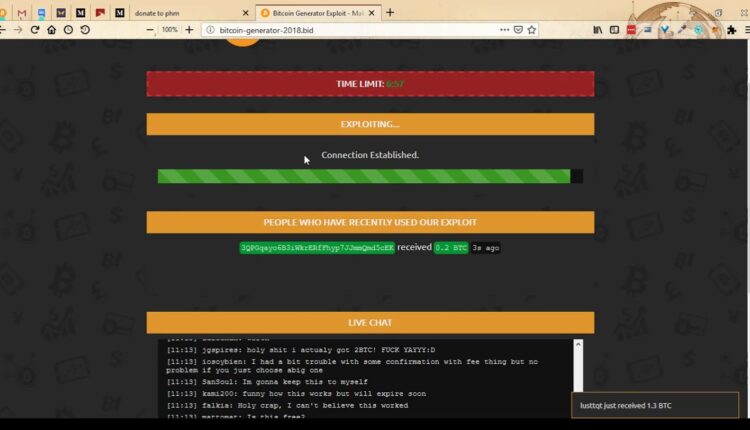Bookmark this page with the star icon
This screenshot has height=430, width=750.
(x=532, y=30)
